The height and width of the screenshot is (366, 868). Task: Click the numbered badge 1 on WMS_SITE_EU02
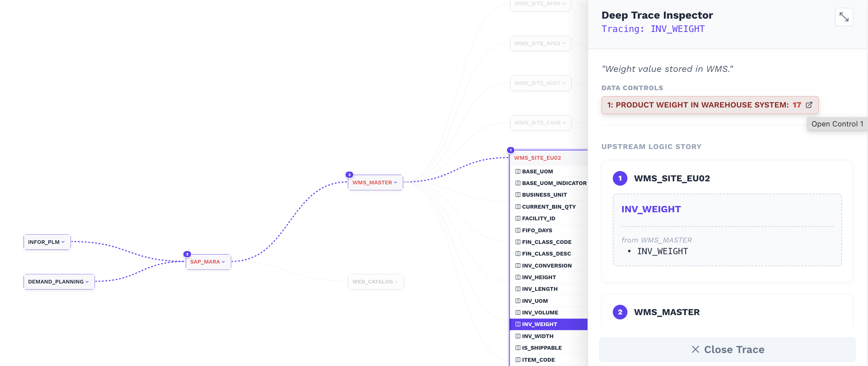pyautogui.click(x=510, y=150)
